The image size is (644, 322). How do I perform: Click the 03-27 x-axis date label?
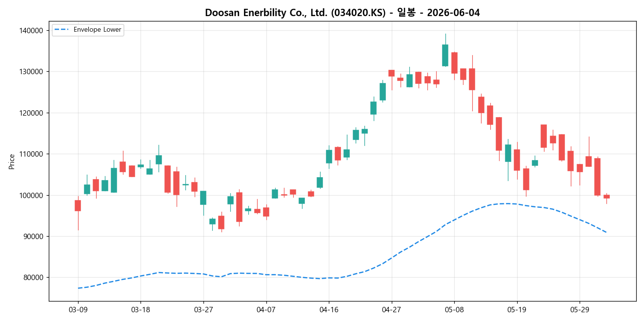tap(203, 309)
